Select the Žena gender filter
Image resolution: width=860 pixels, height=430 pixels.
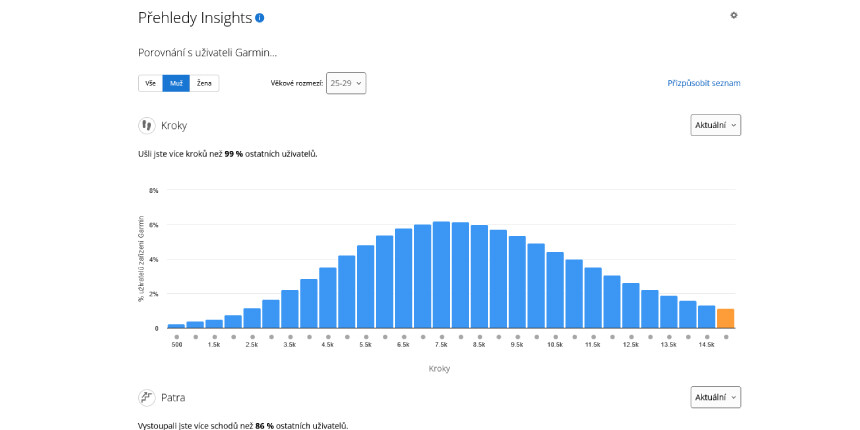(204, 83)
